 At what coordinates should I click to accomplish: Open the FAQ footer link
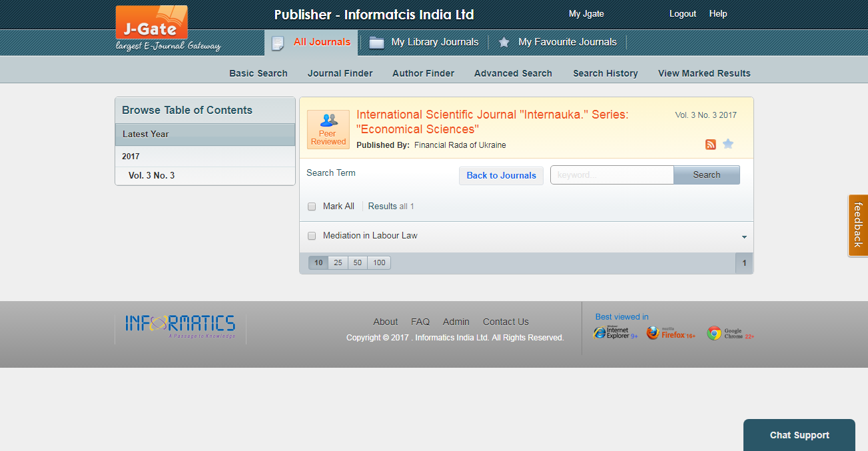pyautogui.click(x=420, y=322)
